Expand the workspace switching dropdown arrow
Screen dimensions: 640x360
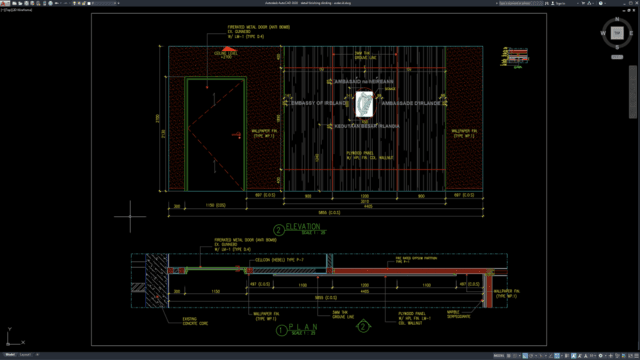coord(606,356)
